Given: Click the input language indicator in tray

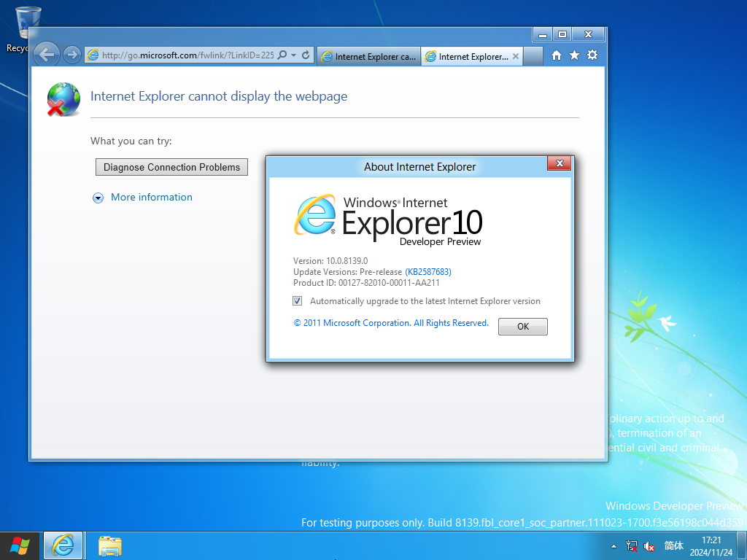Looking at the screenshot, I should coord(673,545).
